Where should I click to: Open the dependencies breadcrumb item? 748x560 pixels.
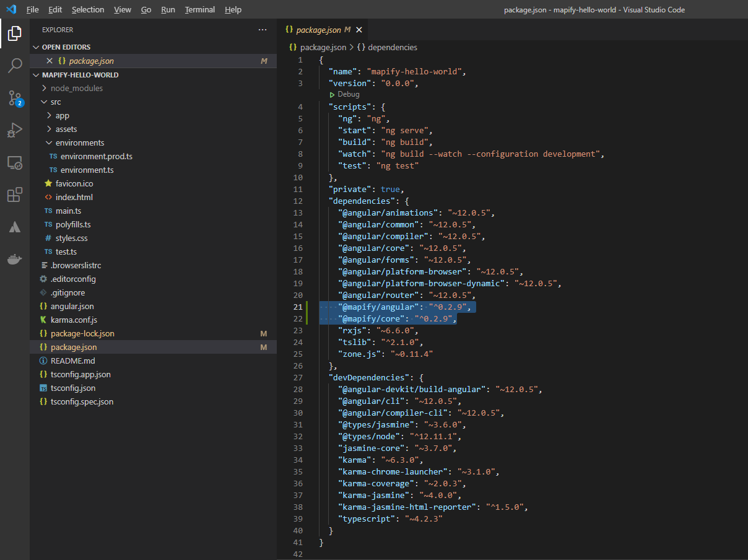pyautogui.click(x=394, y=47)
